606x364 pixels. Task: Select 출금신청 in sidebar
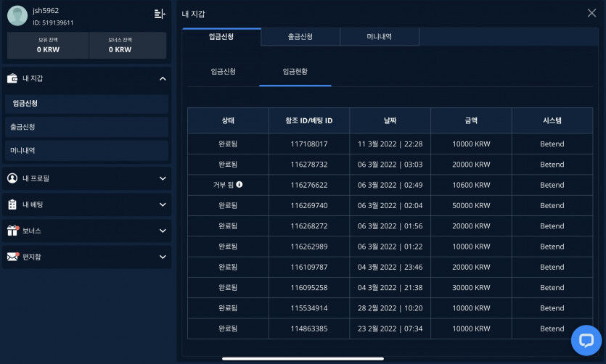tap(87, 127)
